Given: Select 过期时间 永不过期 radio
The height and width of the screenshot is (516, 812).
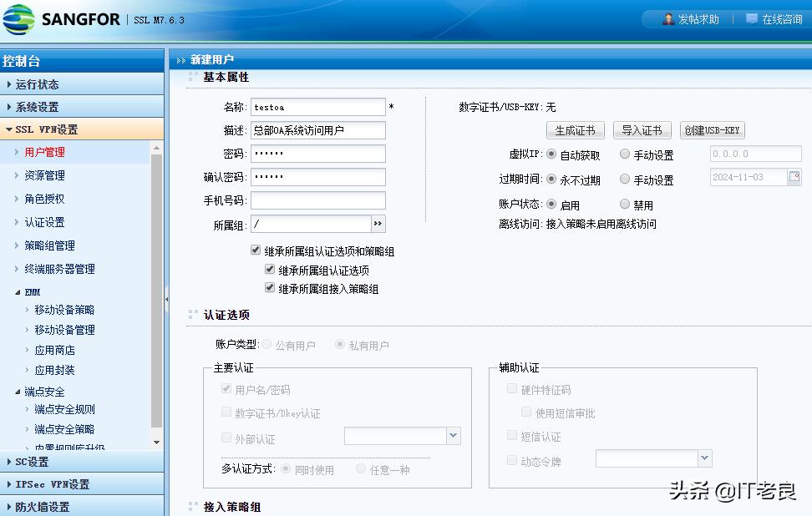Looking at the screenshot, I should coord(551,179).
